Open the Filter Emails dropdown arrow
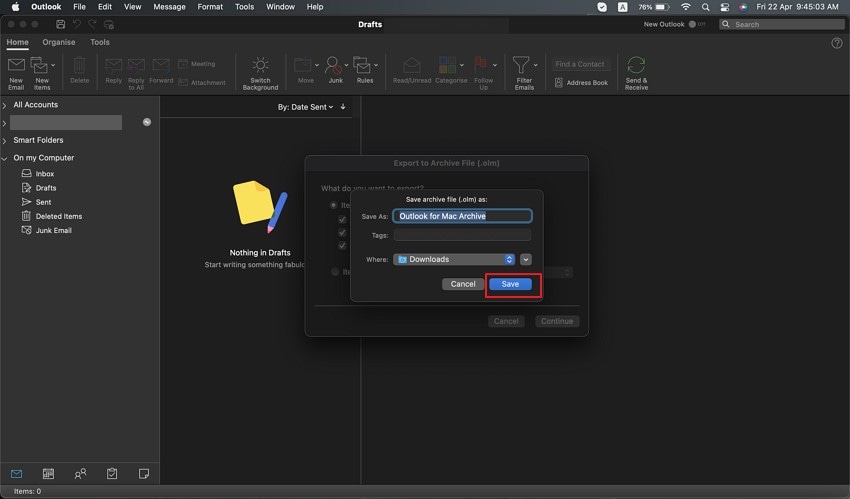 point(536,66)
